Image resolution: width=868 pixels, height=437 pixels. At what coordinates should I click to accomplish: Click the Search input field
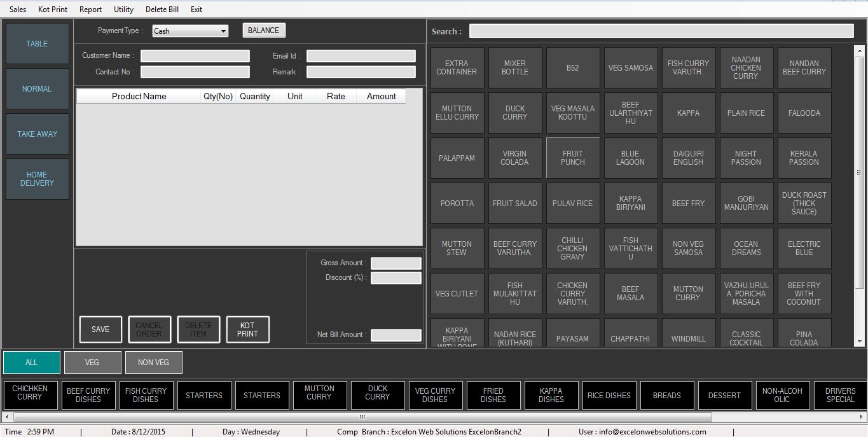point(661,31)
